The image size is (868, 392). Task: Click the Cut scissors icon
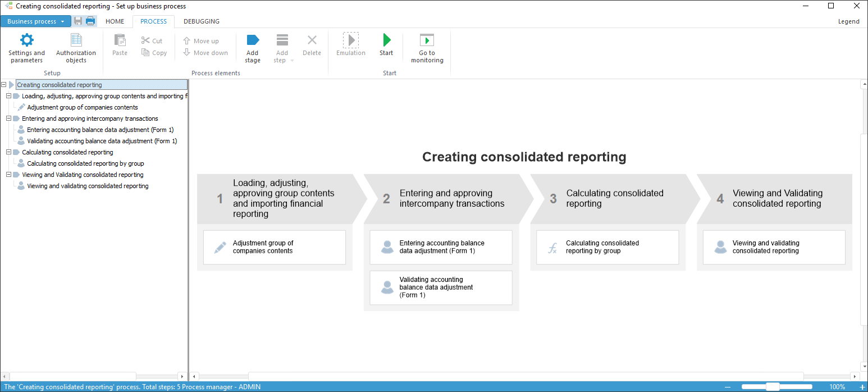click(x=145, y=40)
